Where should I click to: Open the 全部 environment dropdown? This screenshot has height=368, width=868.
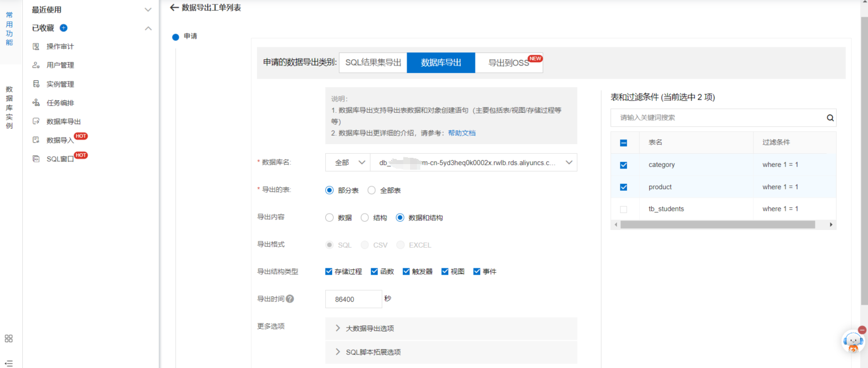point(348,162)
